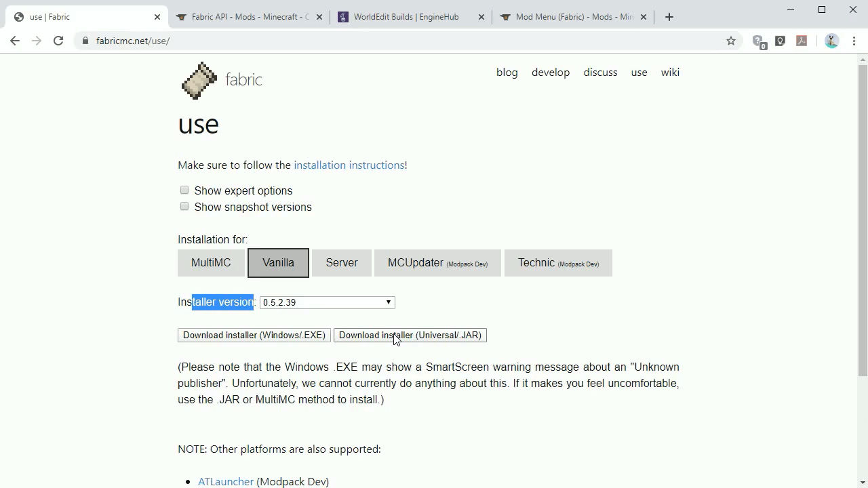Screen dimensions: 868x488
Task: Open the wiki navigation link
Action: pyautogui.click(x=670, y=73)
